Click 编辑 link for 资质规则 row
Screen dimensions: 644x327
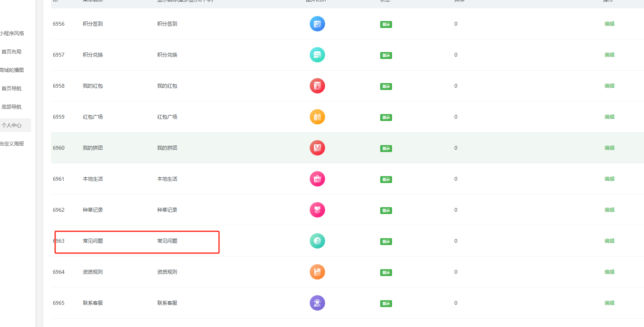pyautogui.click(x=609, y=272)
